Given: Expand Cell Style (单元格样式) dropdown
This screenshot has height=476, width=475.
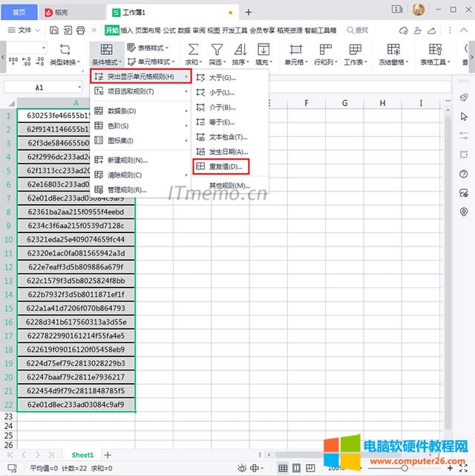Looking at the screenshot, I should [153, 62].
